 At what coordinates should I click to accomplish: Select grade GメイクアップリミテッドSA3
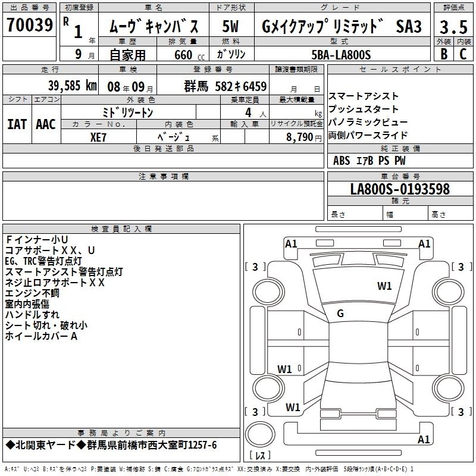click(342, 26)
